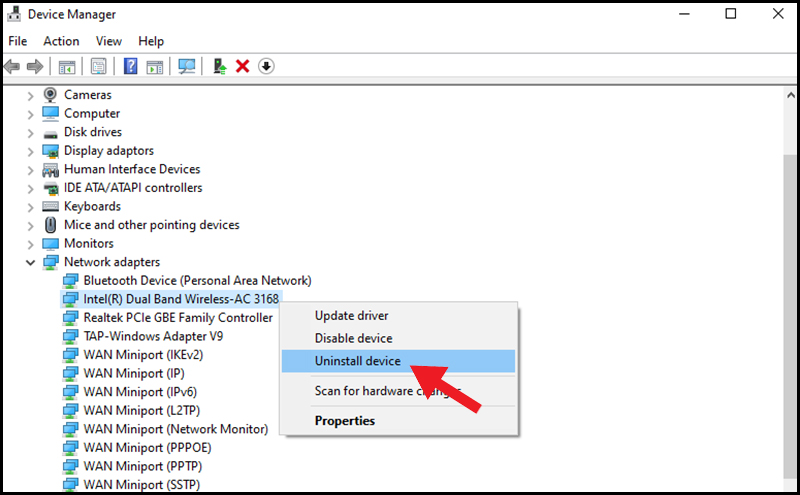The width and height of the screenshot is (800, 495).
Task: Choose Disable device from context menu
Action: pos(399,338)
